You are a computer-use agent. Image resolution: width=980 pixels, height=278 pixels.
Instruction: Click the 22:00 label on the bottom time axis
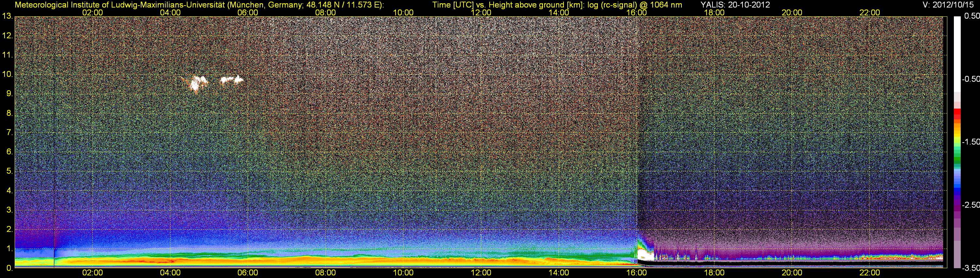[x=870, y=273]
